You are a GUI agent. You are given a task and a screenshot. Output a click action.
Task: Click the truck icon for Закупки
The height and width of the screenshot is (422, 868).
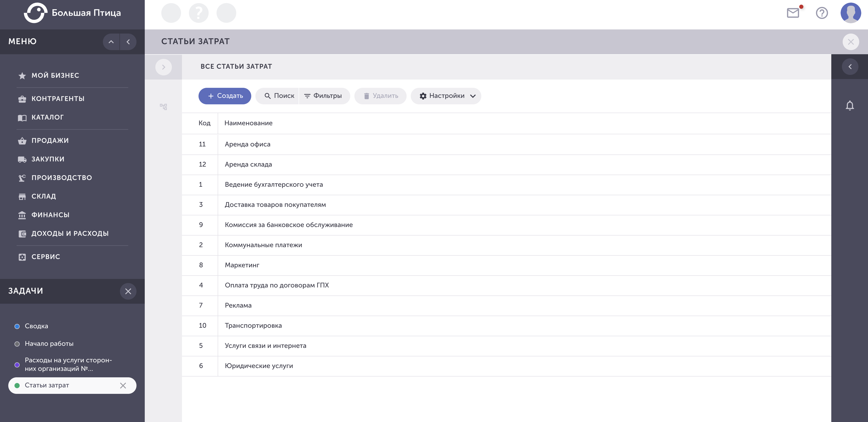point(22,159)
